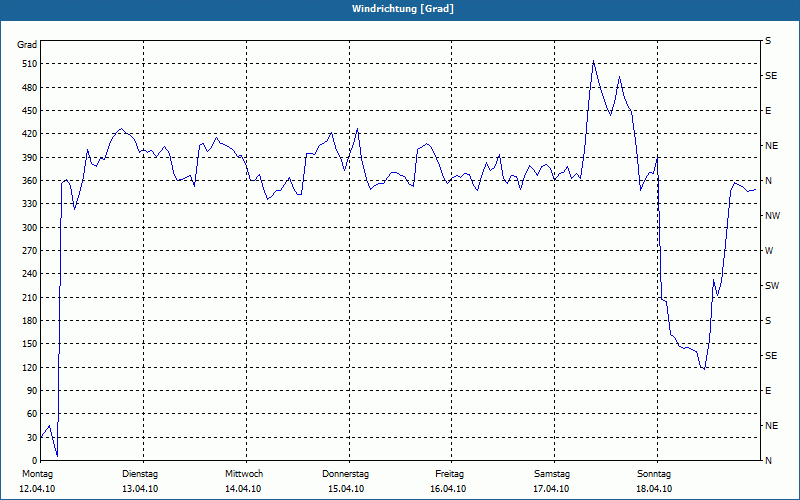Click the 'Montag' day label
This screenshot has height=500, width=800.
click(x=37, y=474)
